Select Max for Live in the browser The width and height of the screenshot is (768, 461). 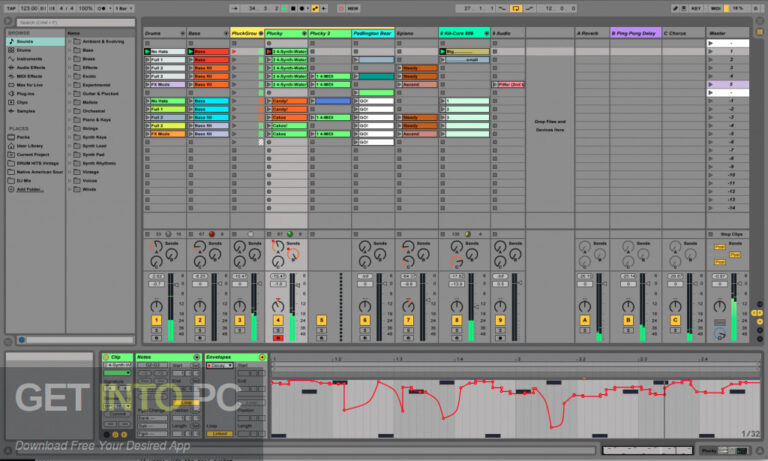pyautogui.click(x=35, y=85)
